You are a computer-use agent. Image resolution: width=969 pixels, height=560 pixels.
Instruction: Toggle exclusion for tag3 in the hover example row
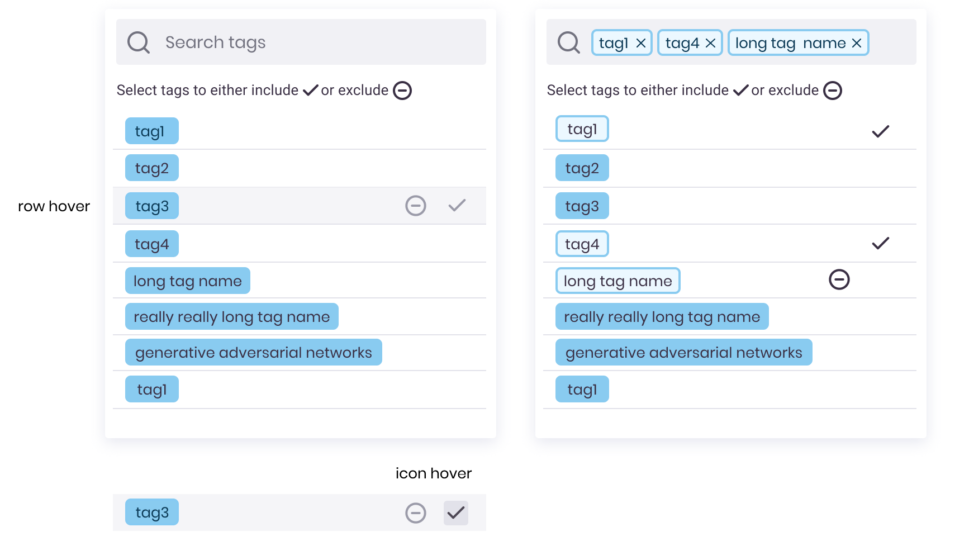click(x=415, y=512)
